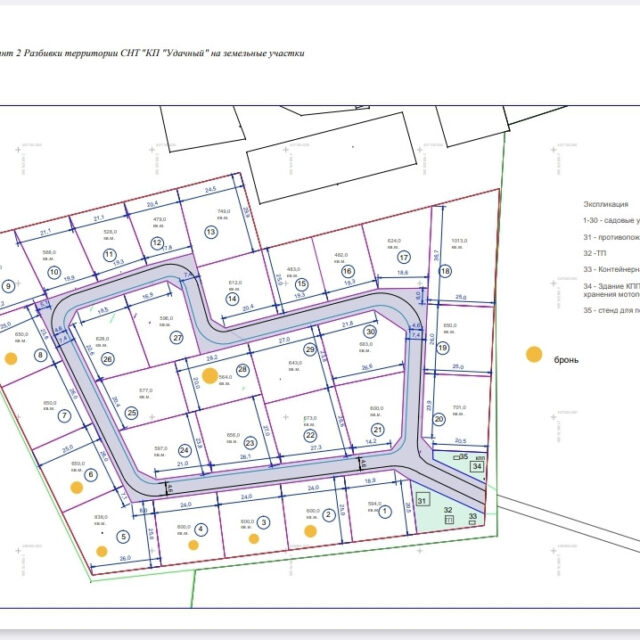Click dimension '20,5' below plot 20
Viewport: 640px width, 640px height.
point(460,441)
